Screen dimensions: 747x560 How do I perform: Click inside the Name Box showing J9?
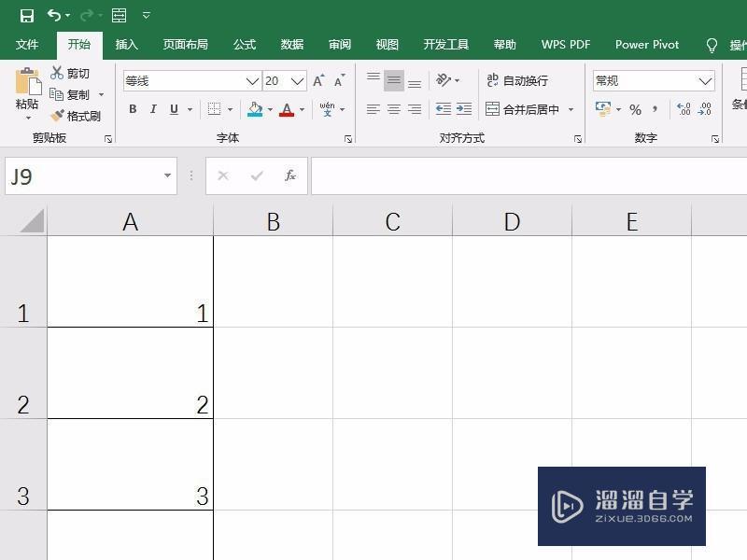click(x=75, y=175)
